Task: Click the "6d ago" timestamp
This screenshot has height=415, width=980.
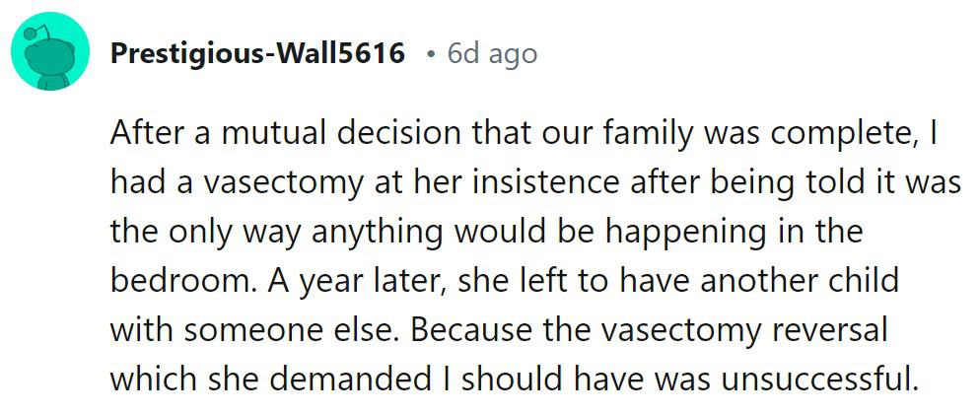Action: (492, 53)
